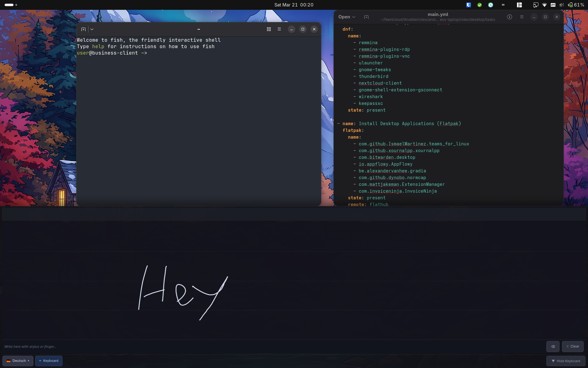Click the muted volume icon
588x368 pixels.
click(562, 5)
